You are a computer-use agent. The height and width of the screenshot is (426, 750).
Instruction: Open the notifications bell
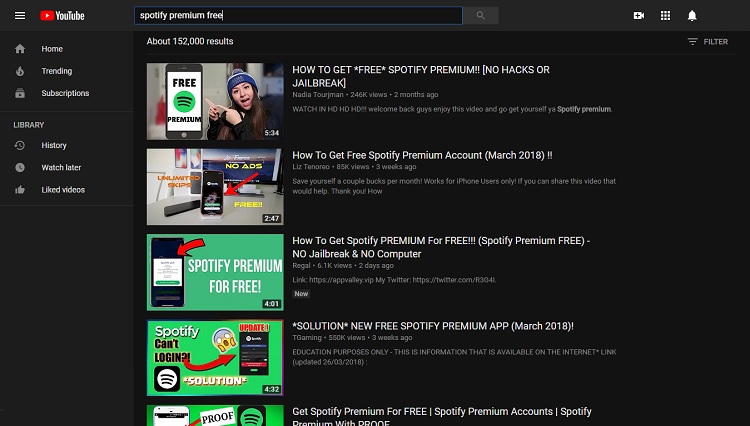pos(692,16)
